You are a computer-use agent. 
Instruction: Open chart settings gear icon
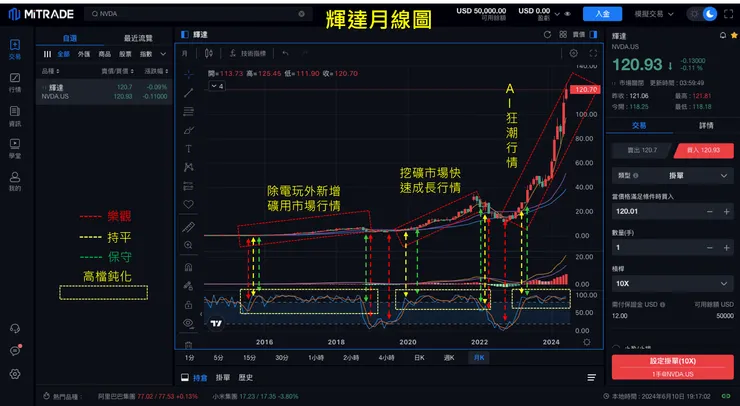[573, 53]
